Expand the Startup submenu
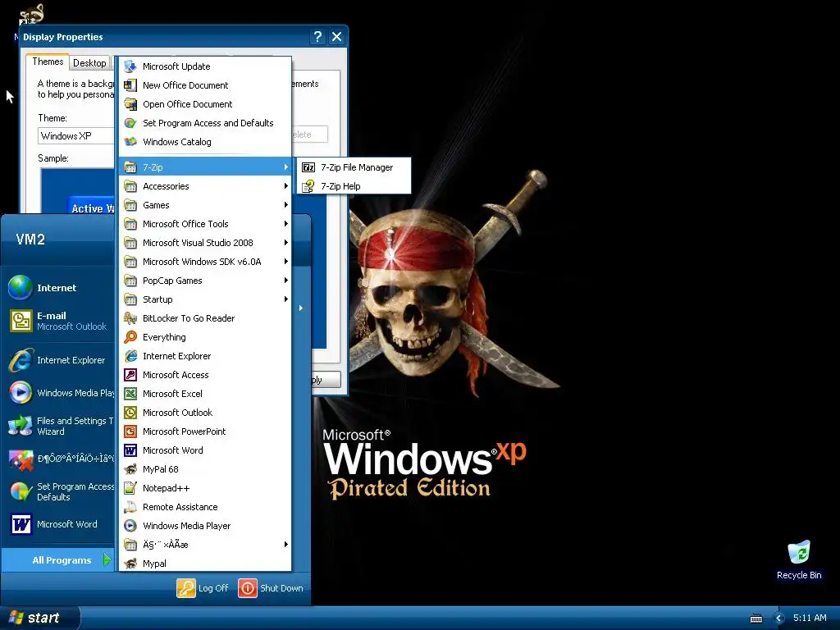 click(x=205, y=299)
